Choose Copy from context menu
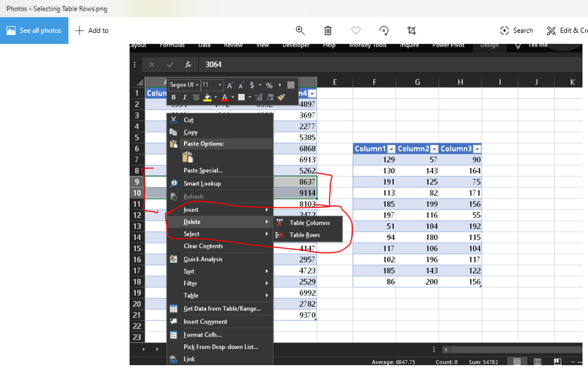588x374 pixels. (x=220, y=132)
